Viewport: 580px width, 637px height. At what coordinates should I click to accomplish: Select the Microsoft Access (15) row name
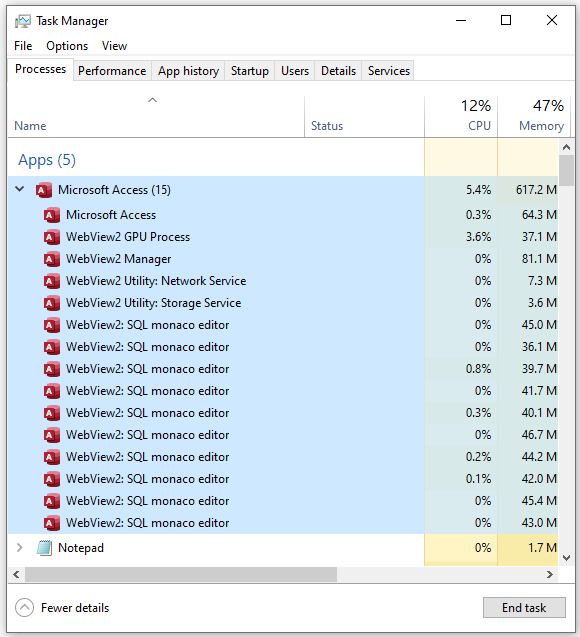click(114, 190)
